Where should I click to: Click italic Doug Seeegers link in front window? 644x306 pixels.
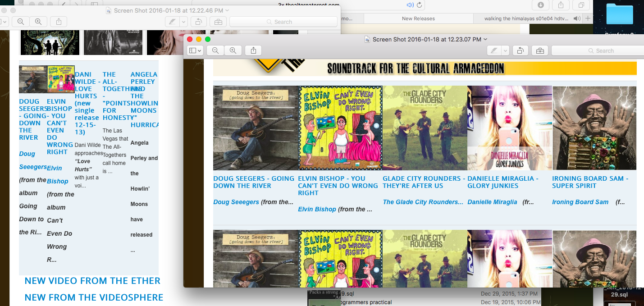click(x=236, y=202)
